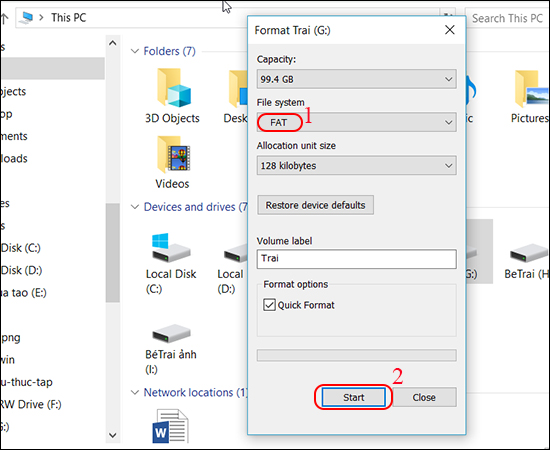This screenshot has width=550, height=450.
Task: Click This PC text in address bar
Action: click(x=69, y=18)
